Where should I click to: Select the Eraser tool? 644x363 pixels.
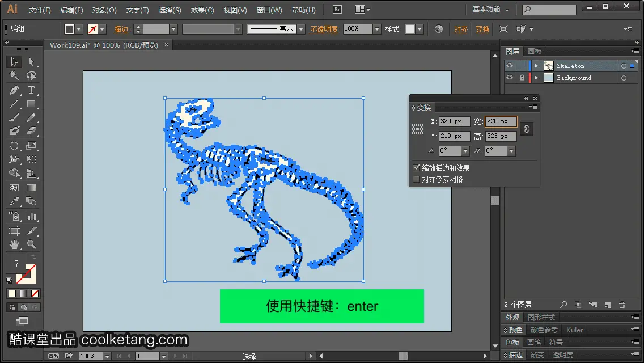point(31,131)
